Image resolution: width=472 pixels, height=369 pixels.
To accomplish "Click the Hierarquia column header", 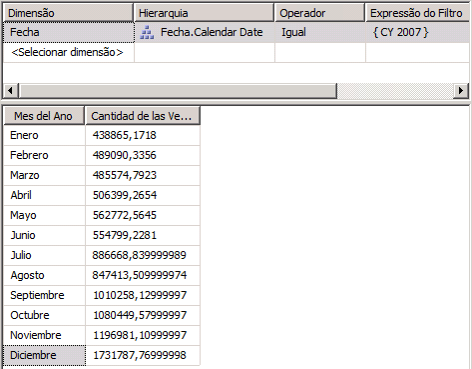I will (x=204, y=13).
